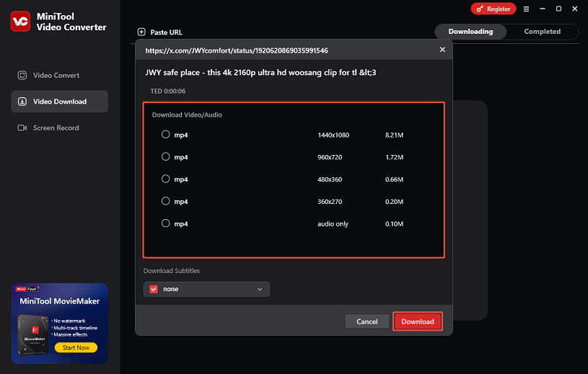The image size is (588, 374).
Task: Click the 0.10M file size value
Action: (x=394, y=224)
